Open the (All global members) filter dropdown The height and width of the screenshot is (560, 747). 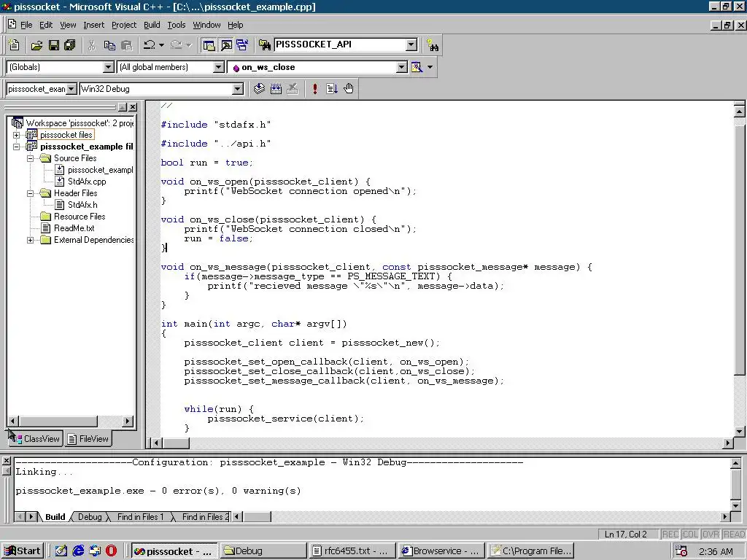(x=218, y=67)
